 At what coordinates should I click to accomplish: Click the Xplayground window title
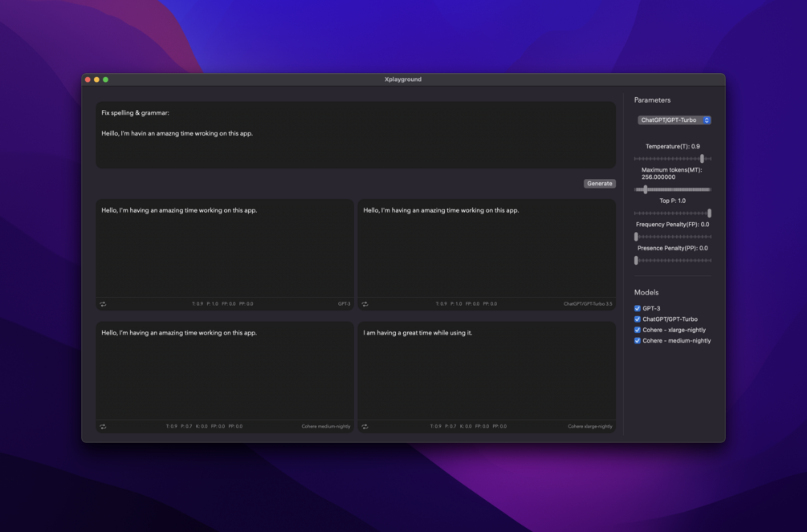(403, 79)
